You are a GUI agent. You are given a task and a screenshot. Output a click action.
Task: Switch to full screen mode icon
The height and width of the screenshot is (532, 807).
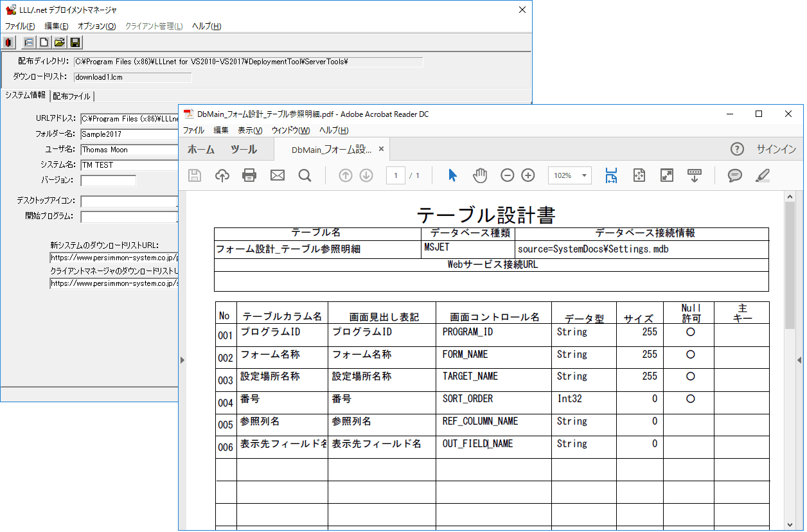[x=667, y=175]
